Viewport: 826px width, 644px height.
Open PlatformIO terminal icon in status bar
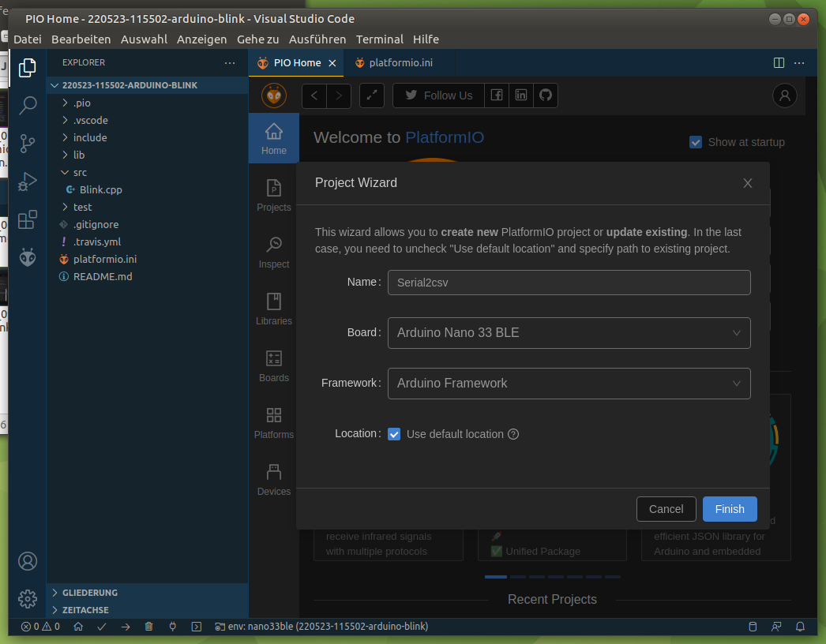(x=197, y=627)
